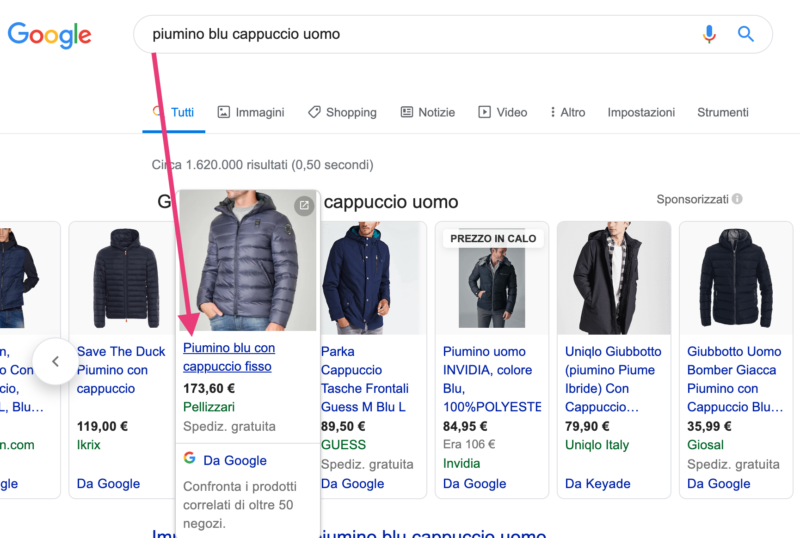Viewport: 800px width, 538px height.
Task: Open Piumino blu con cappuccio fisso link
Action: click(x=229, y=357)
